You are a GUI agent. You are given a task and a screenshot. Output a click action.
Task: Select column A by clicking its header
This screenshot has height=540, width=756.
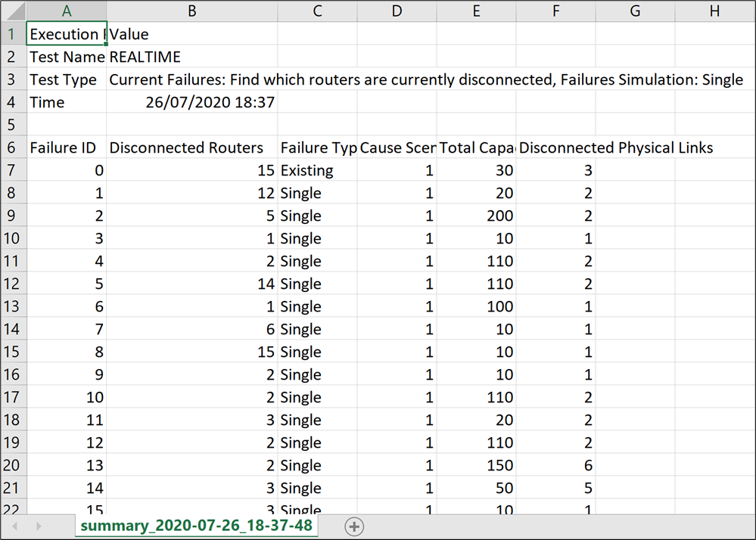coord(67,11)
